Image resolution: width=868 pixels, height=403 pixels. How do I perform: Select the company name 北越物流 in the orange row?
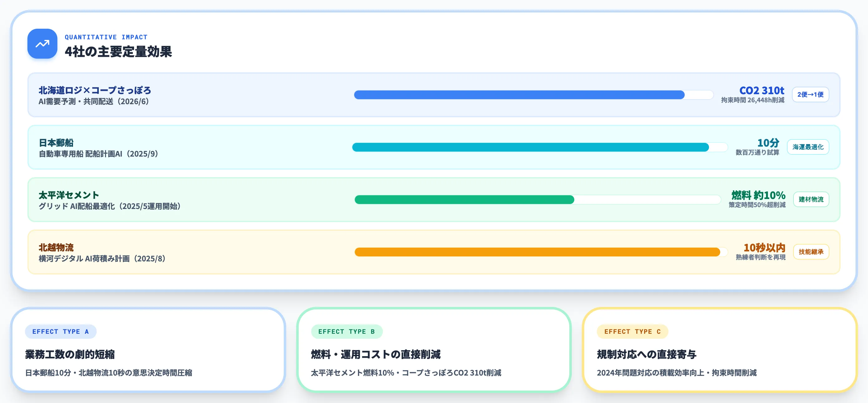click(x=56, y=248)
